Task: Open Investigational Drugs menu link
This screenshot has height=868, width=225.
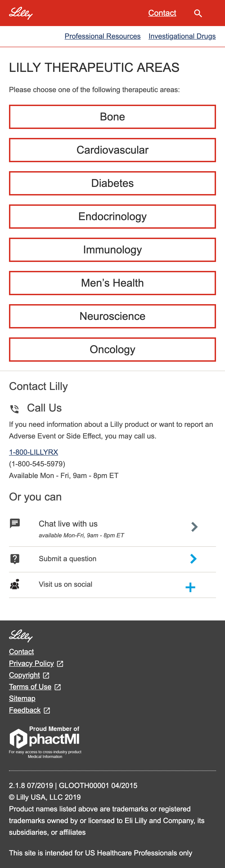Action: 182,36
